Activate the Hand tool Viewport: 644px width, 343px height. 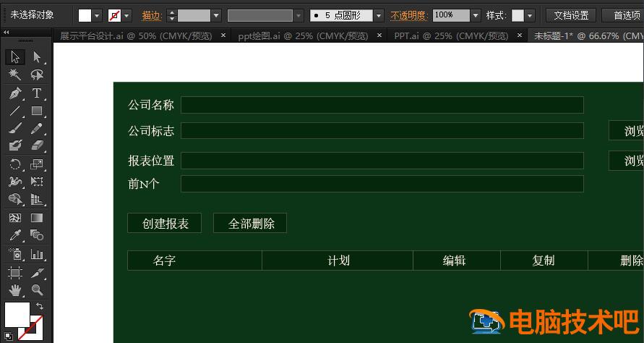15,290
